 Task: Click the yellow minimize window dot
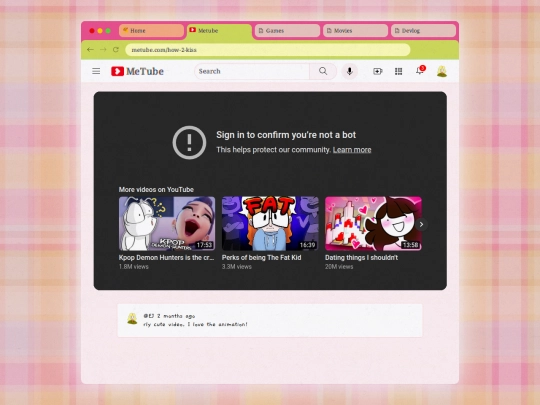pos(100,31)
